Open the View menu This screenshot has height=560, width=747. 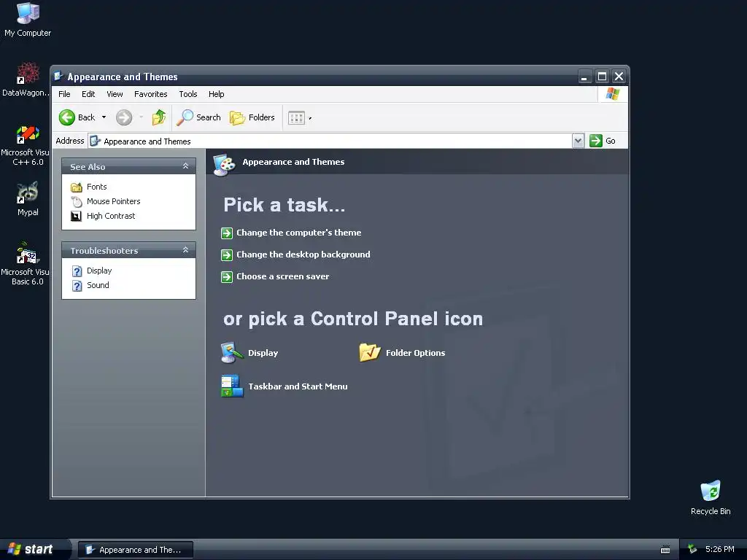click(115, 94)
